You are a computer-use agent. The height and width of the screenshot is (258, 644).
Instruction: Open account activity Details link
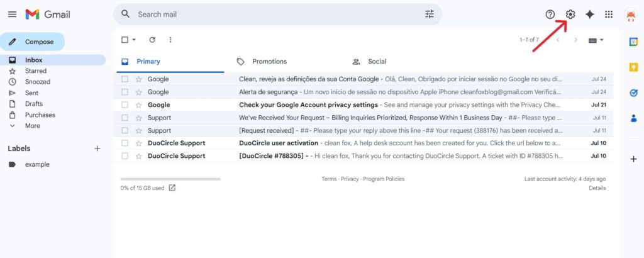coord(597,188)
